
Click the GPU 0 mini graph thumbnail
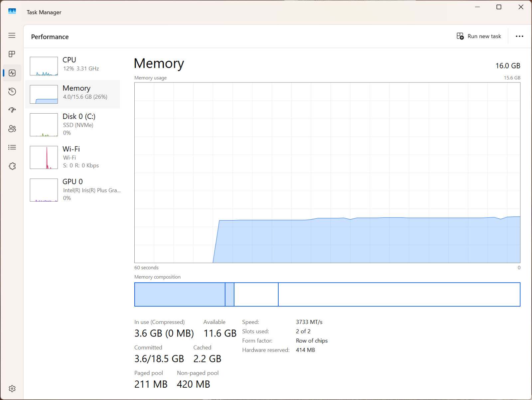[x=44, y=190]
